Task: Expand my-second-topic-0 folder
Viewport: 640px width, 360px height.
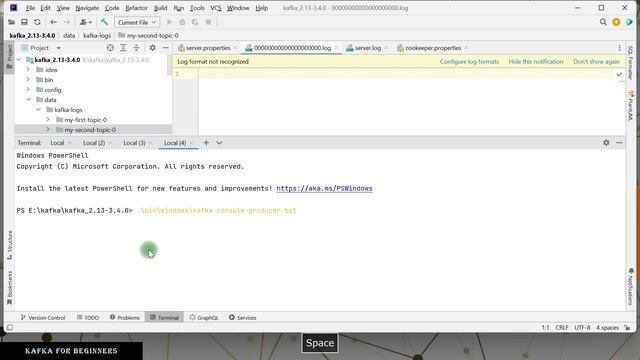Action: click(x=48, y=130)
